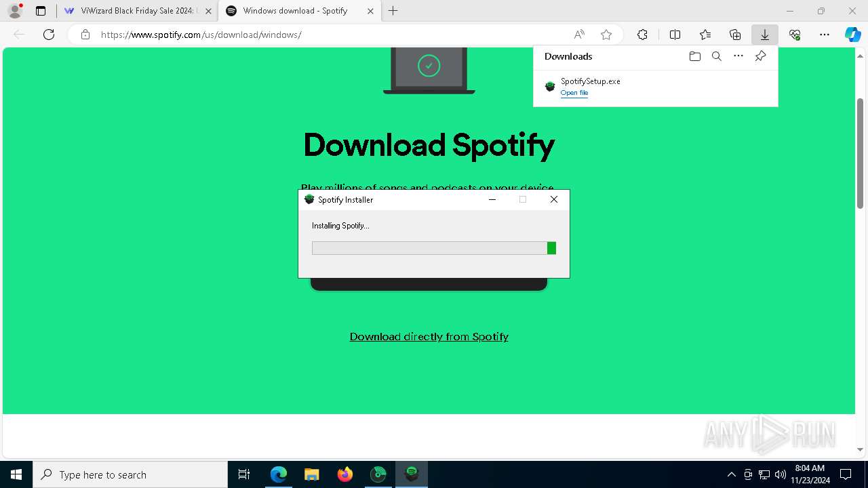Close the ViWizard Black Friday Sale tab

(x=208, y=11)
